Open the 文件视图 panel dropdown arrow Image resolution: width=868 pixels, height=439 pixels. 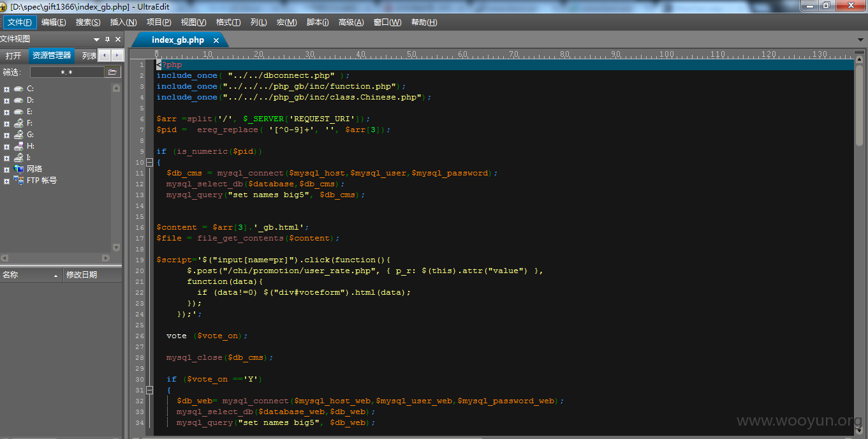click(96, 40)
